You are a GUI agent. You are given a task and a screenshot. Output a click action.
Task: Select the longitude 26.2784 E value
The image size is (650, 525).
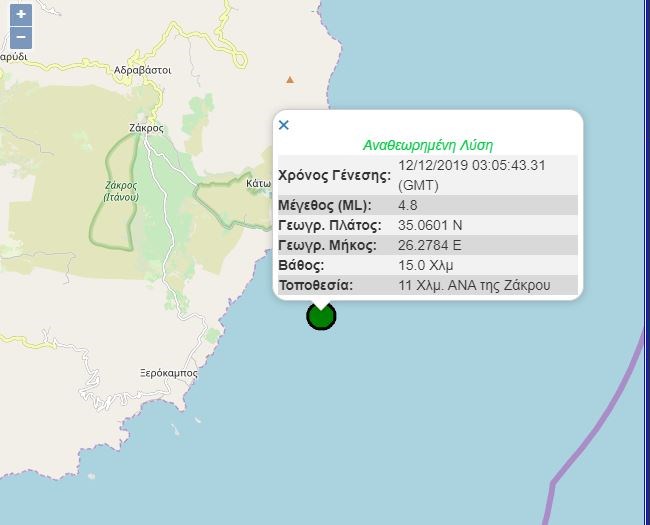pyautogui.click(x=429, y=245)
